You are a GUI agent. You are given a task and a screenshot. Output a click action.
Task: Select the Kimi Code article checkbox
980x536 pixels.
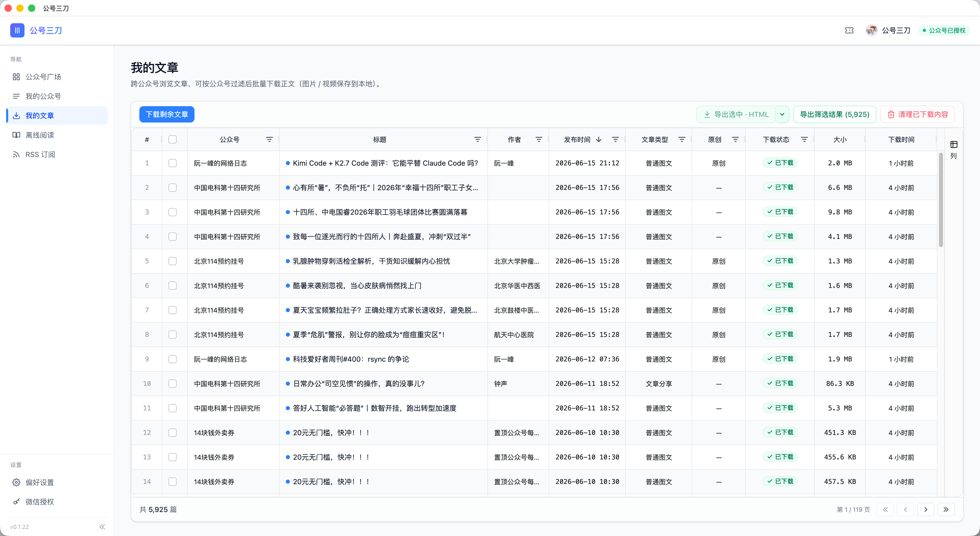(173, 163)
